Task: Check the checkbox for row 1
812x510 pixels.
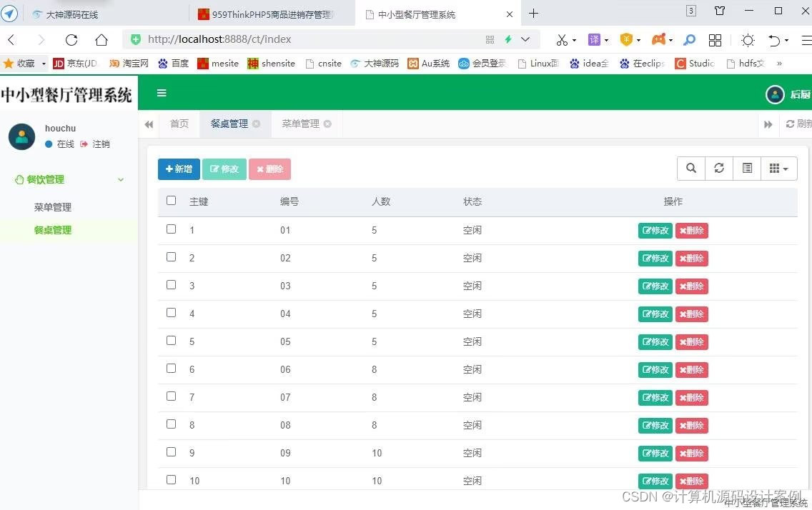Action: (x=172, y=229)
